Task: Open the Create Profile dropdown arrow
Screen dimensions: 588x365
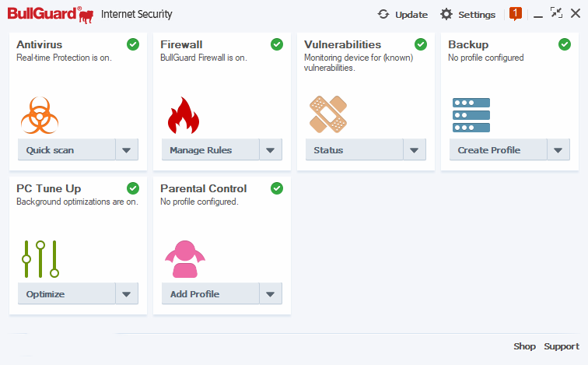Action: pos(558,150)
